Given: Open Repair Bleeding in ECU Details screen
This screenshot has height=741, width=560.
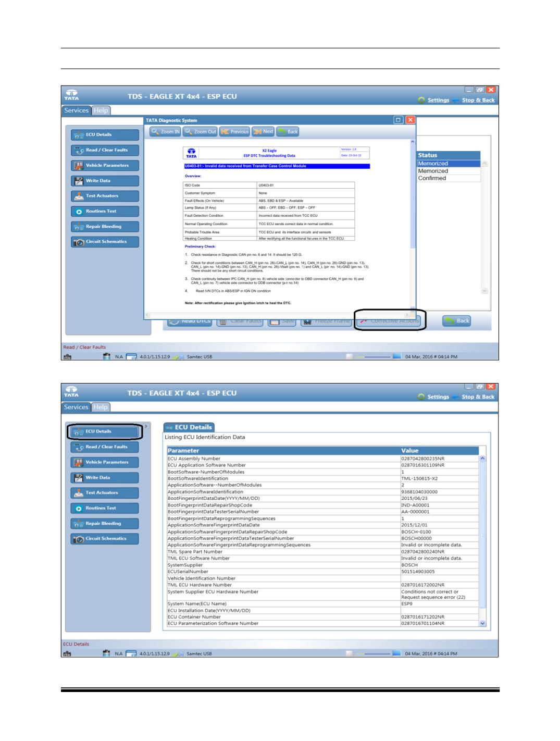Looking at the screenshot, I should [105, 524].
